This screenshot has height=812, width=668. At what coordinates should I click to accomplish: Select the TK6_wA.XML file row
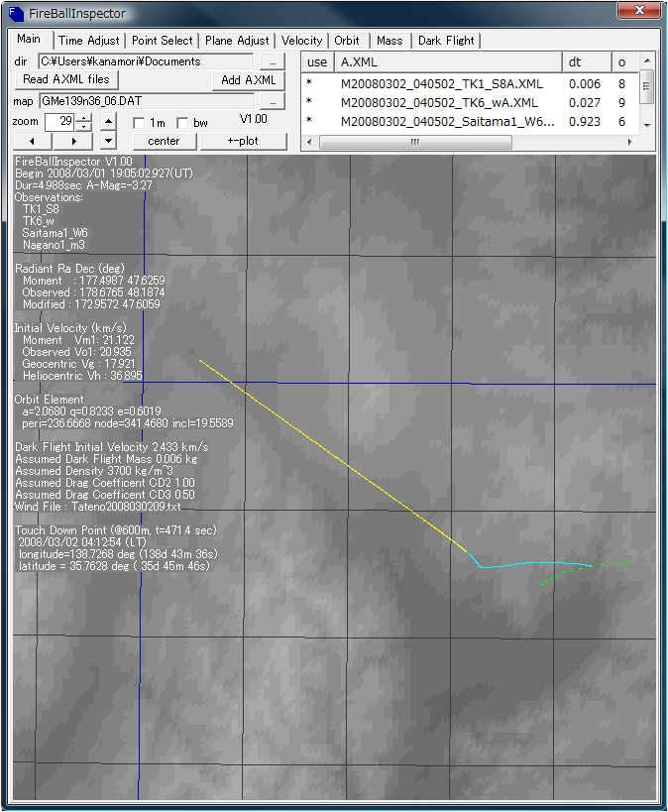(x=439, y=102)
